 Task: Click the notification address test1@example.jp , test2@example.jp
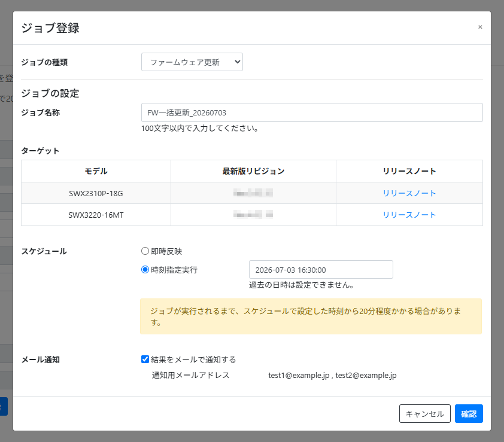(x=332, y=375)
